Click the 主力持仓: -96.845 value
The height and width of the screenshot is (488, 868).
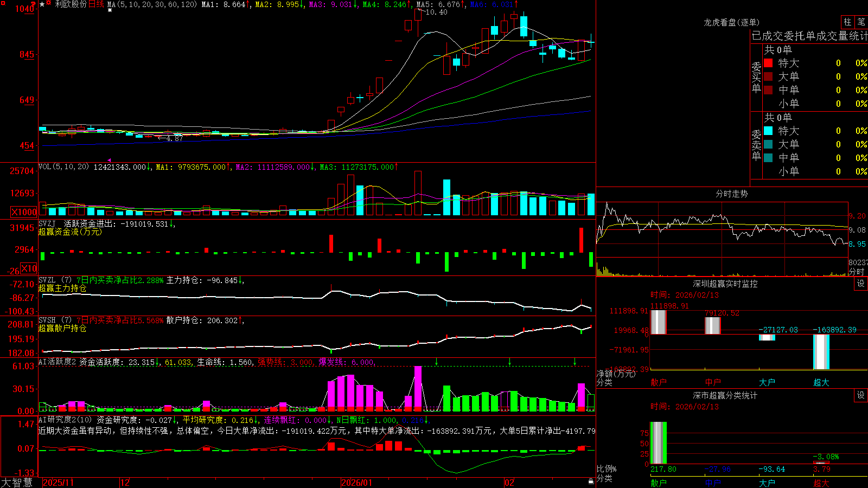[202, 280]
